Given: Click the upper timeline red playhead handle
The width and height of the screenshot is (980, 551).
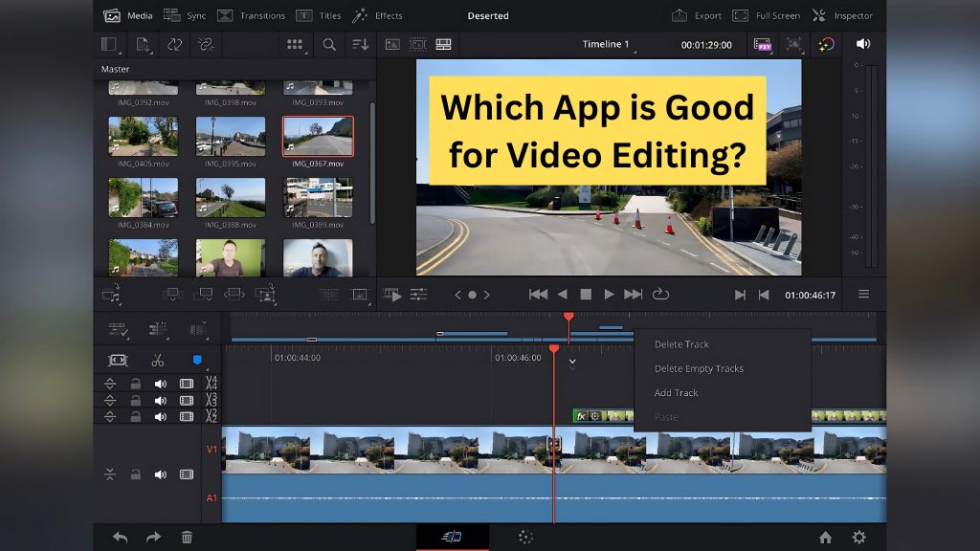Looking at the screenshot, I should 568,318.
